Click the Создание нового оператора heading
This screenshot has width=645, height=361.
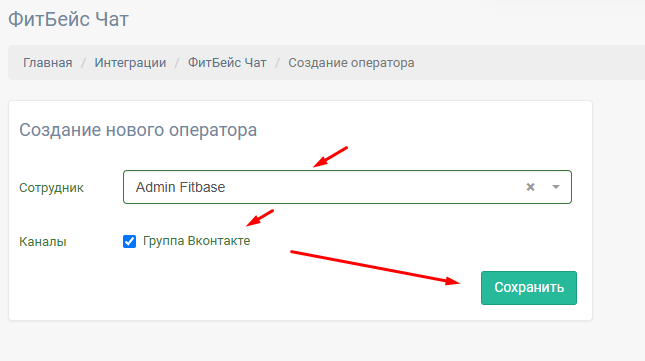pyautogui.click(x=138, y=130)
